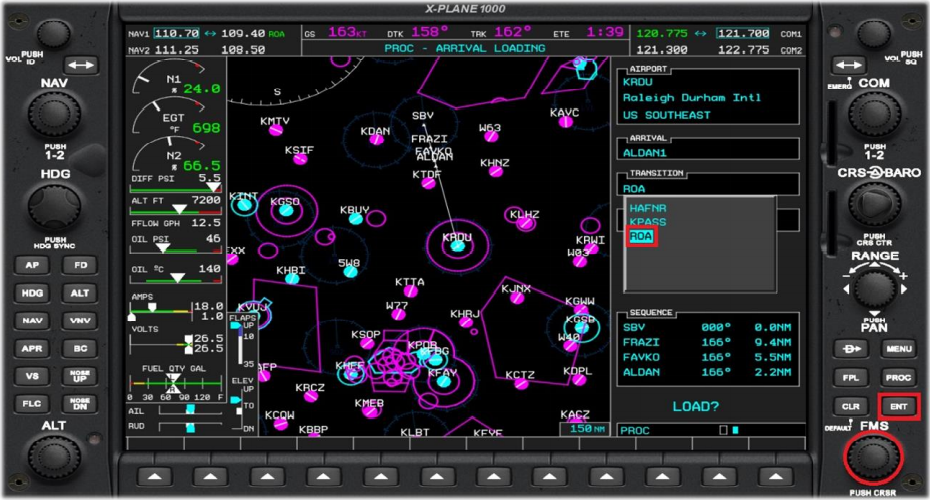Confirm with the ENT button
The image size is (930, 500).
pyautogui.click(x=899, y=406)
